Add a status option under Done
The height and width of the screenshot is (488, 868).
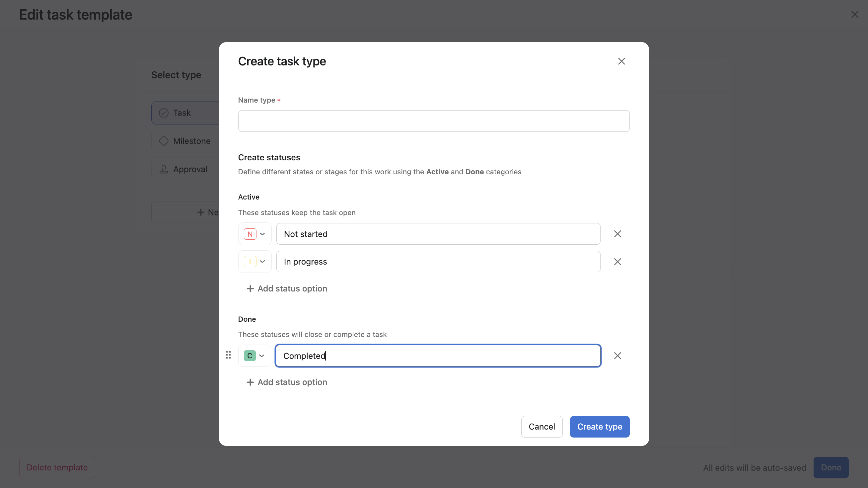click(x=286, y=382)
